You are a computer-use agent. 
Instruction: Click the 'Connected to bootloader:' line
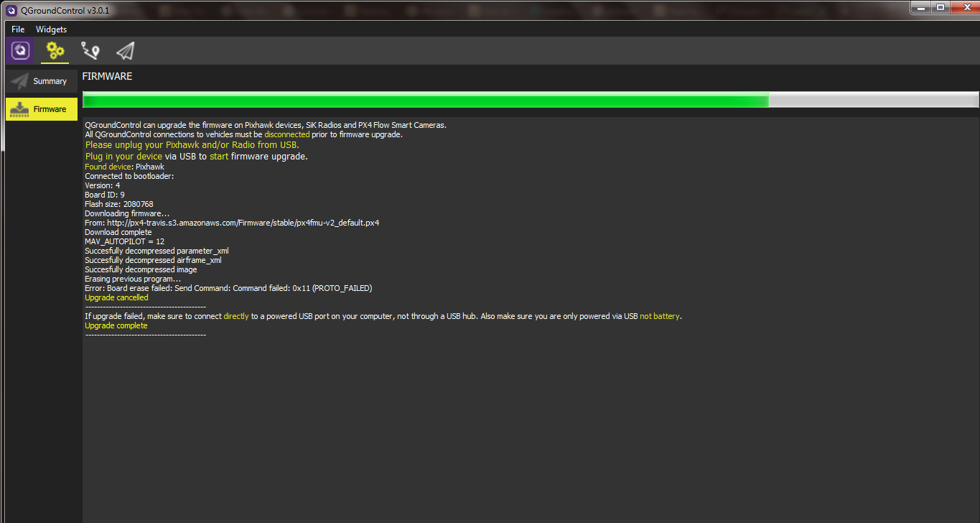point(129,176)
